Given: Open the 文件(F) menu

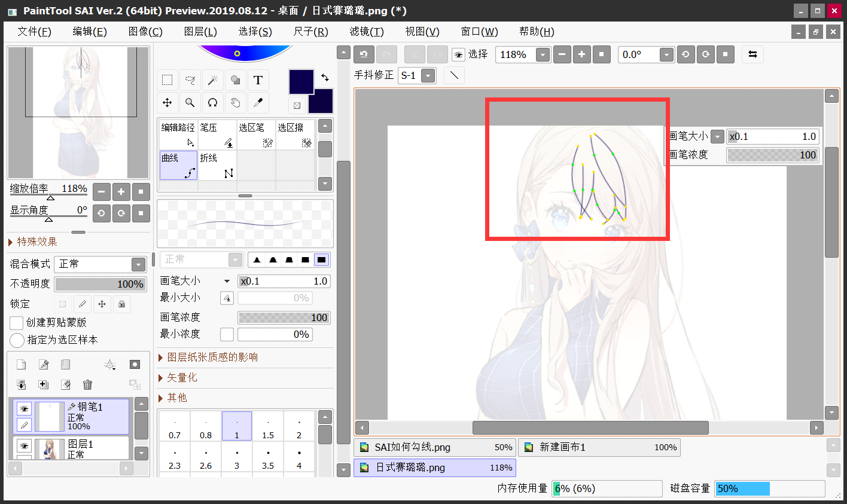Looking at the screenshot, I should pos(34,32).
